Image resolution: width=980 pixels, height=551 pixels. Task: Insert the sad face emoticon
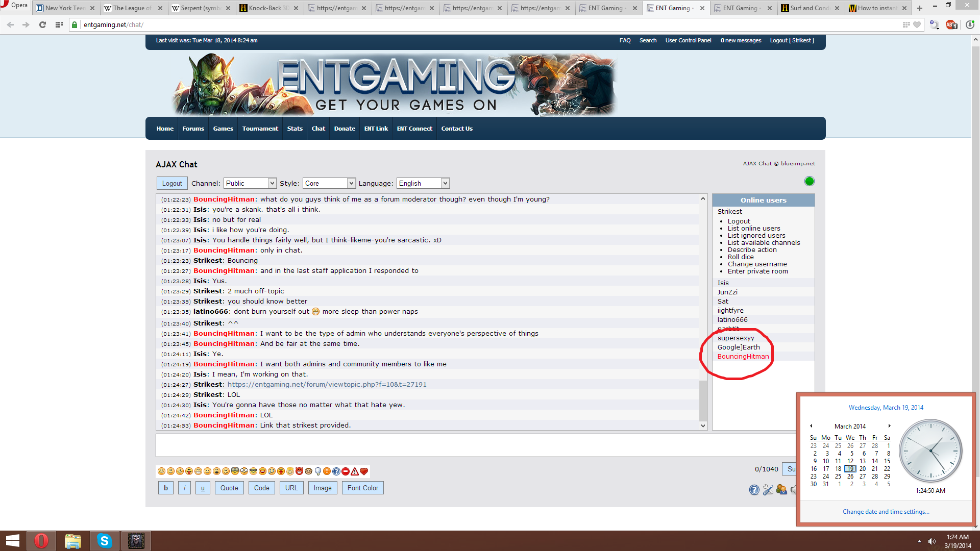[170, 471]
